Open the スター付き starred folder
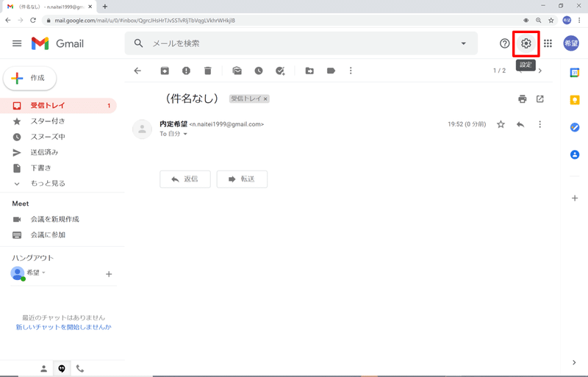Viewport: 588px width, 377px height. pyautogui.click(x=59, y=121)
